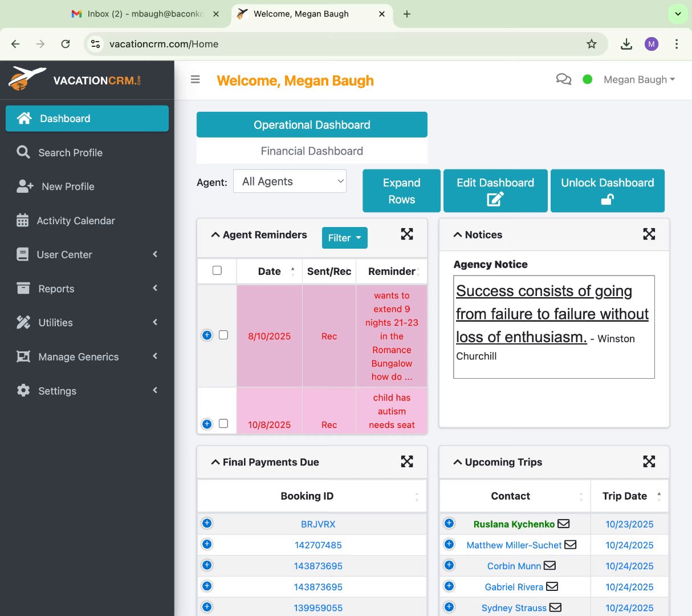Click the browser address bar URL

coord(164,44)
